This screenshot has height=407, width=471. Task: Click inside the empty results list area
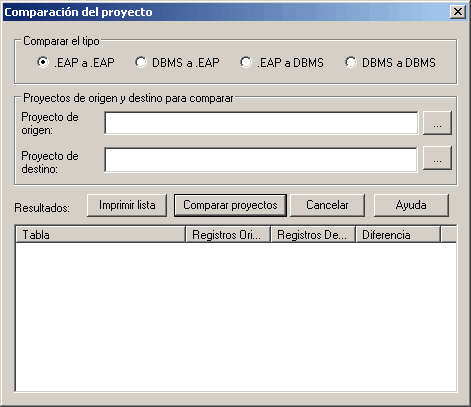click(236, 317)
